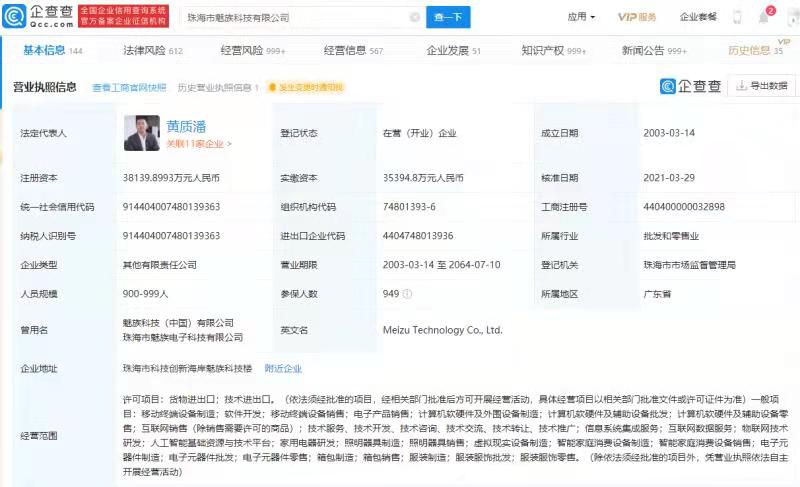Image resolution: width=800 pixels, height=487 pixels.
Task: Open the 查看工商官网快照 link
Action: (129, 88)
